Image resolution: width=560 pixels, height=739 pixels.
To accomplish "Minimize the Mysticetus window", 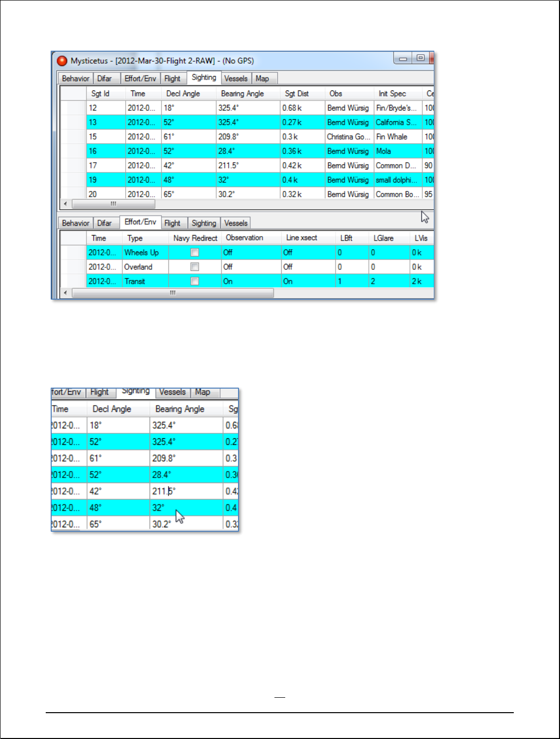I will 403,59.
